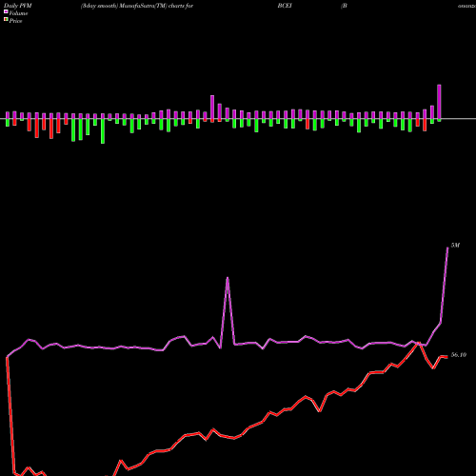Click the peak of the purple volume line spike
This screenshot has height=476, width=476.
228,278
